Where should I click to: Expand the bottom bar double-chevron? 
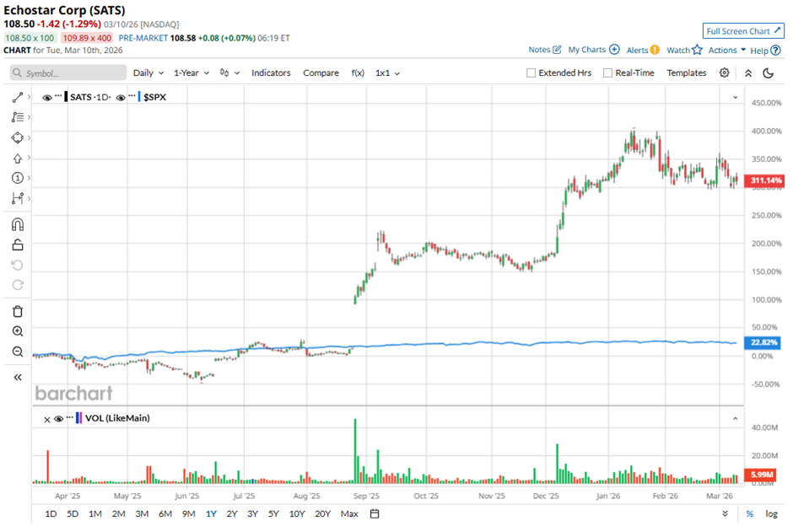click(x=726, y=513)
